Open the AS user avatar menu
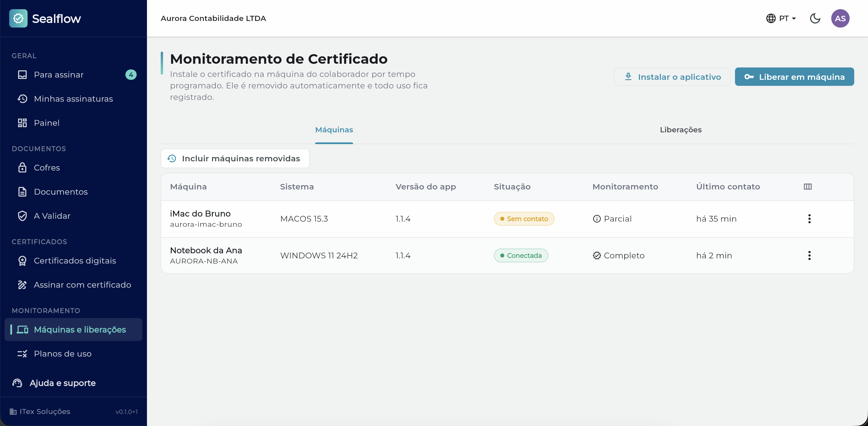The height and width of the screenshot is (426, 868). click(x=840, y=18)
